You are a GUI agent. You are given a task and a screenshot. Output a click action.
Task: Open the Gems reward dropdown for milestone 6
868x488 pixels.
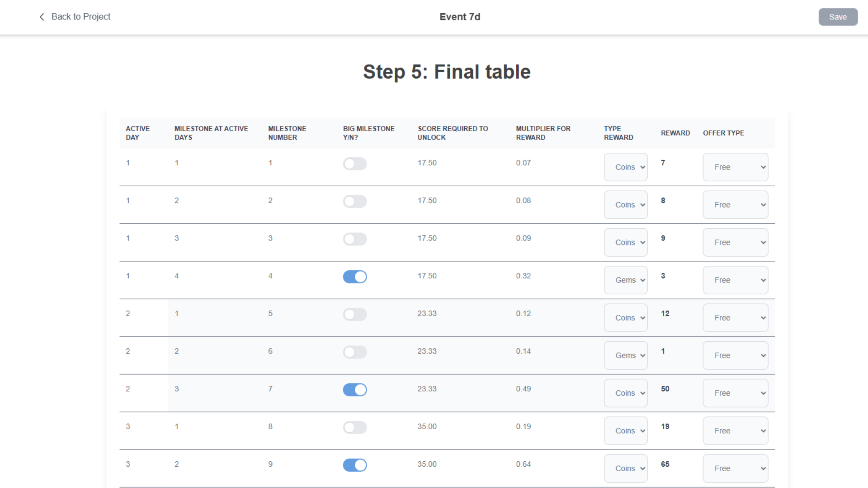pos(626,355)
